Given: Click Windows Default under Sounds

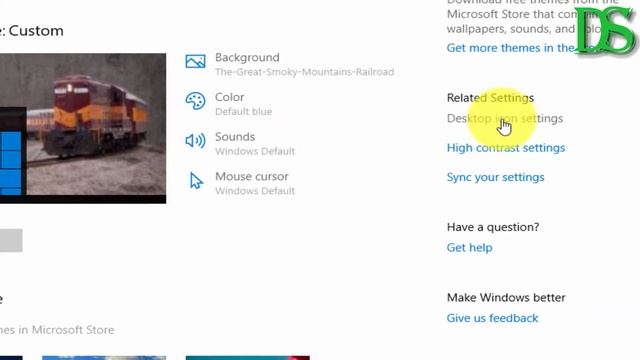Looking at the screenshot, I should 255,151.
